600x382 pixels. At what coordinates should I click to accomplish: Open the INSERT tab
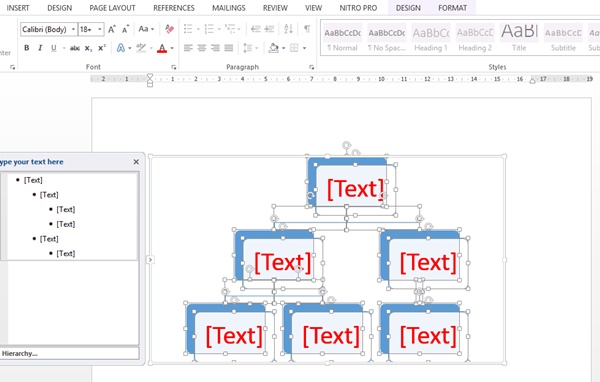click(x=18, y=8)
